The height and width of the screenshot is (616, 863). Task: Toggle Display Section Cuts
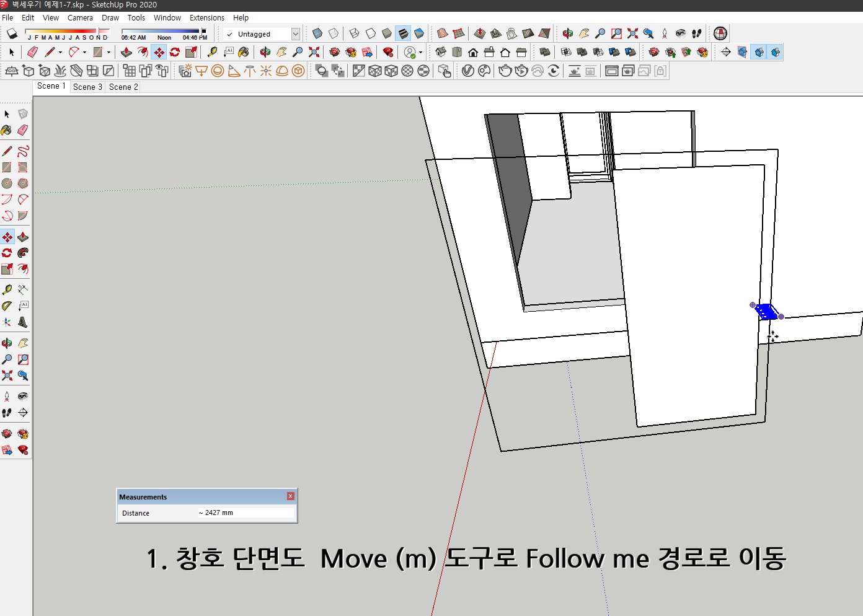point(776,52)
